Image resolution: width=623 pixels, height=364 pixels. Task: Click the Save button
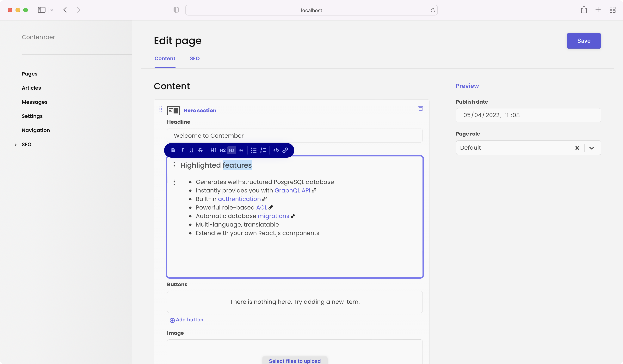[583, 41]
